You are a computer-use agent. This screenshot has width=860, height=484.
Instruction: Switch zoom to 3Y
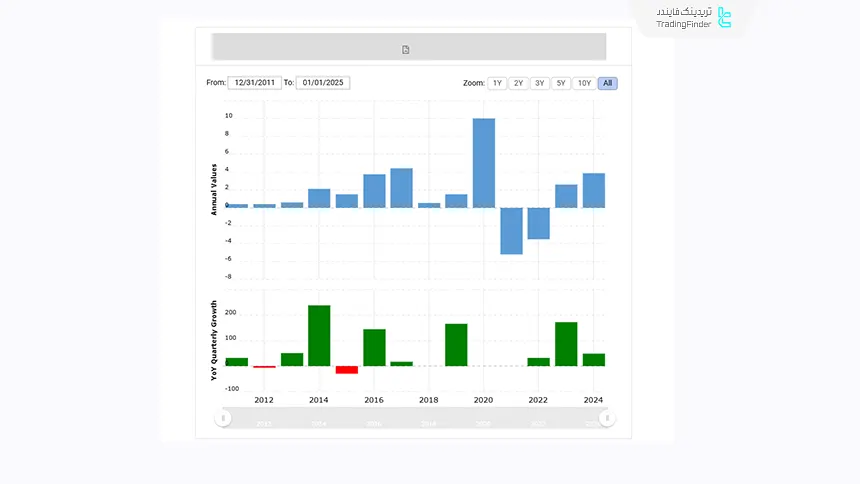coord(540,83)
